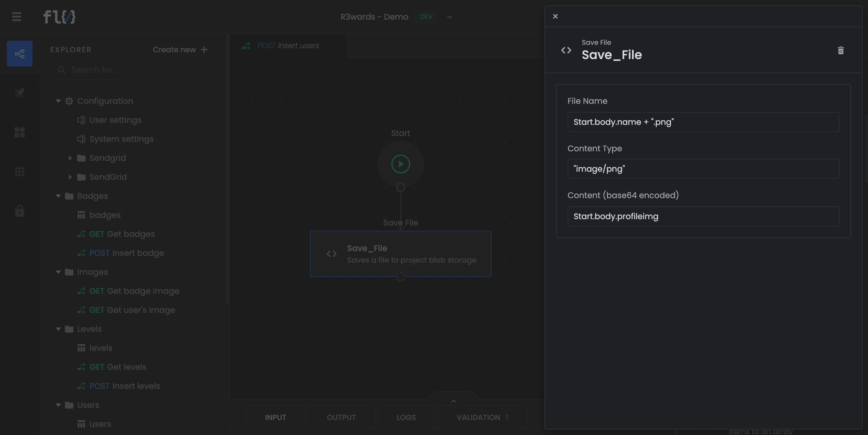Click the Save_File title in panel
The height and width of the screenshot is (435, 868).
[612, 55]
